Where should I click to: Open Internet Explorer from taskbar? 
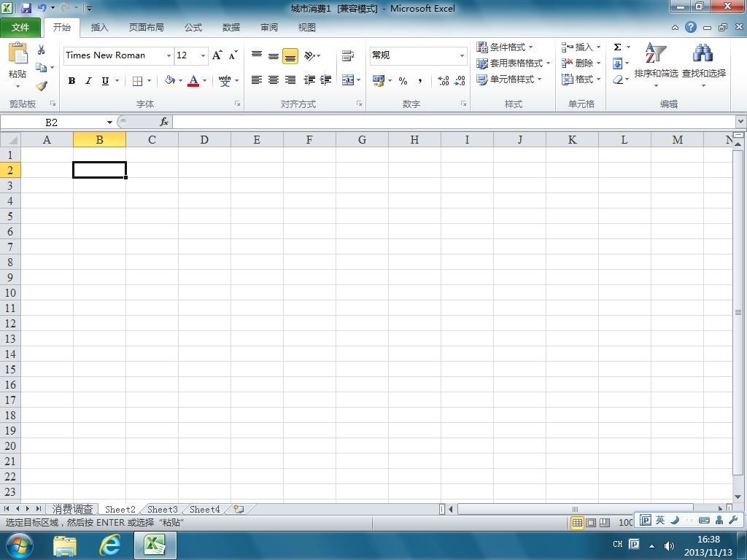(109, 545)
